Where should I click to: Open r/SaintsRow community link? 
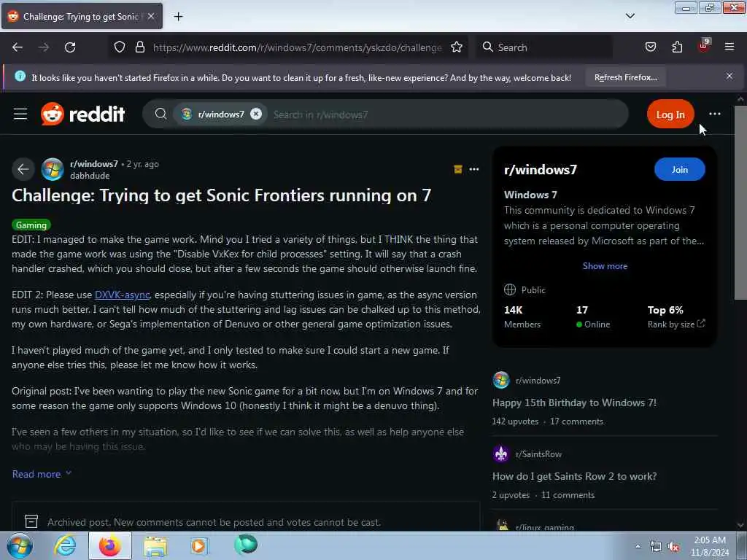point(538,454)
